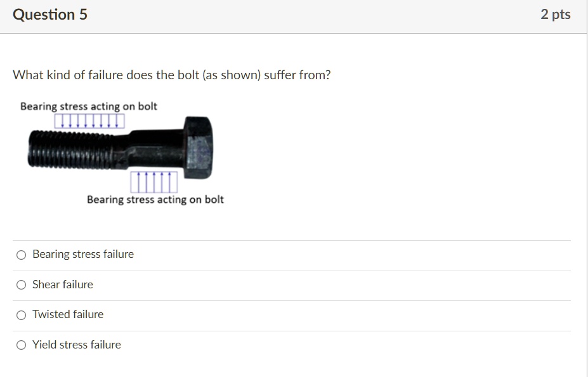Click the Yield stress failure label text
Screen dimensions: 588x377
point(77,345)
